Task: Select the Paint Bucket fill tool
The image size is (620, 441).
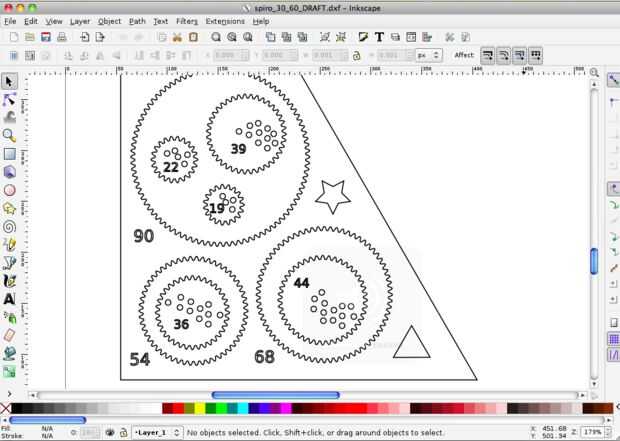Action: 9,353
